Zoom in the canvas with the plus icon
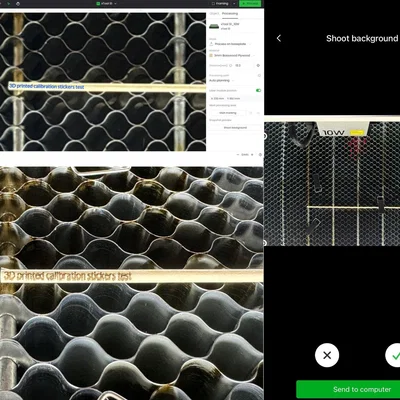Viewport: 400px width, 400px height. click(x=252, y=155)
